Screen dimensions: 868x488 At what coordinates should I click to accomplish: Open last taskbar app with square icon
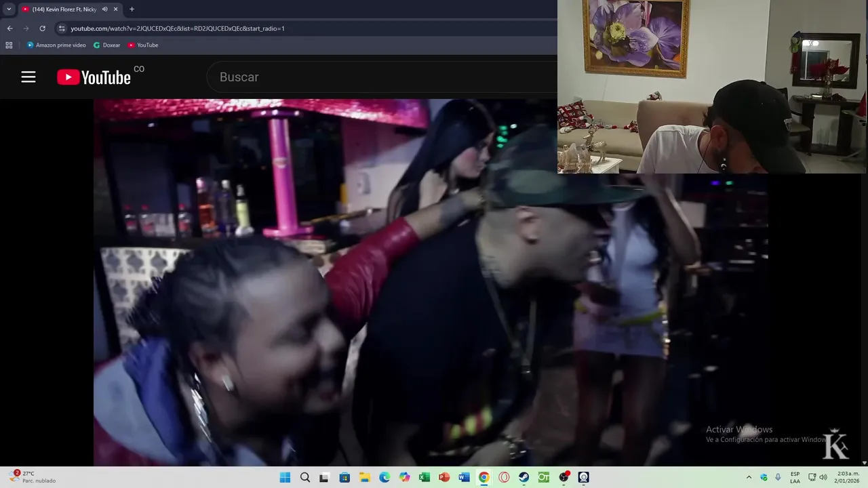coord(583,477)
